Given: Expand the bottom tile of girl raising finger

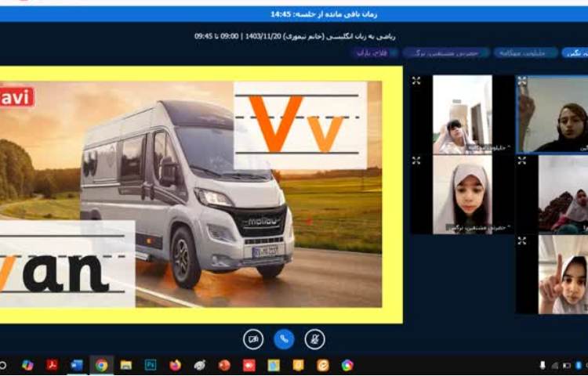Looking at the screenshot, I should coord(522,240).
